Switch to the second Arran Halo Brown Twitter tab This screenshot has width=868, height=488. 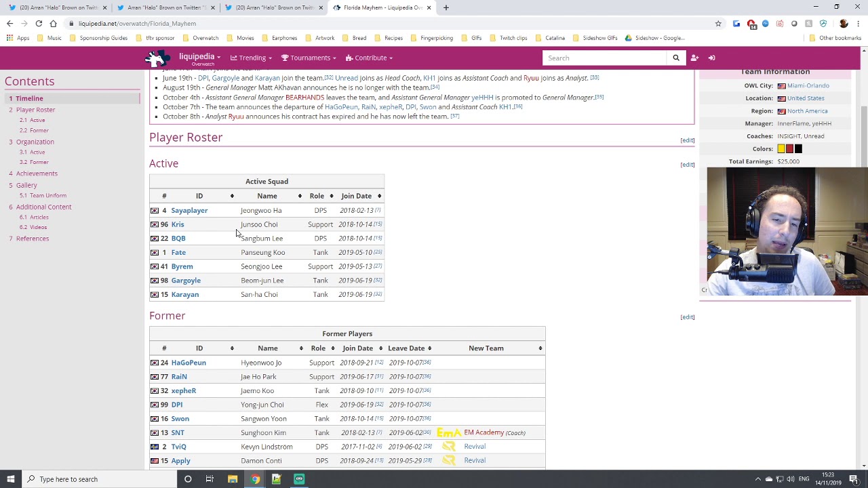click(x=165, y=7)
